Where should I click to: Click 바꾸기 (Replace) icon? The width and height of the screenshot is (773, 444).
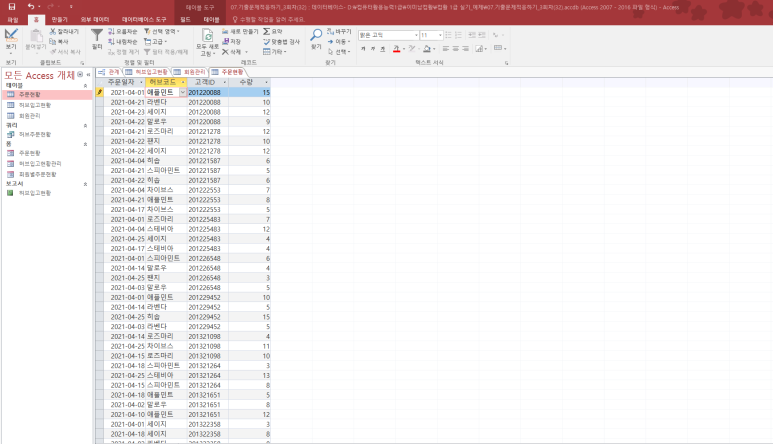point(339,31)
